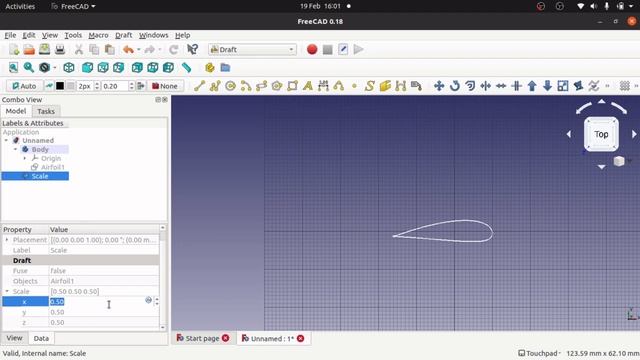640x360 pixels.
Task: Toggle construction mode icon beside Auto
Action: pyautogui.click(x=49, y=86)
